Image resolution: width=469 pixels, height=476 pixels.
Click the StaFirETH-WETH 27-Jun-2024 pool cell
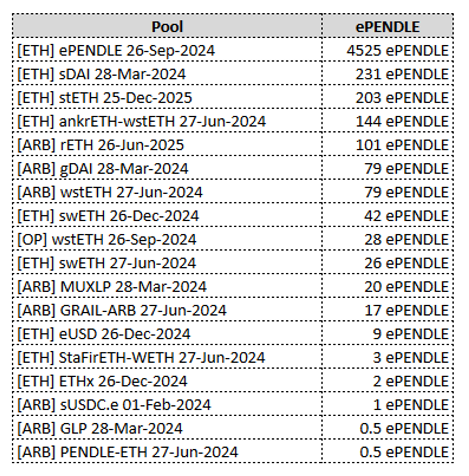[141, 358]
